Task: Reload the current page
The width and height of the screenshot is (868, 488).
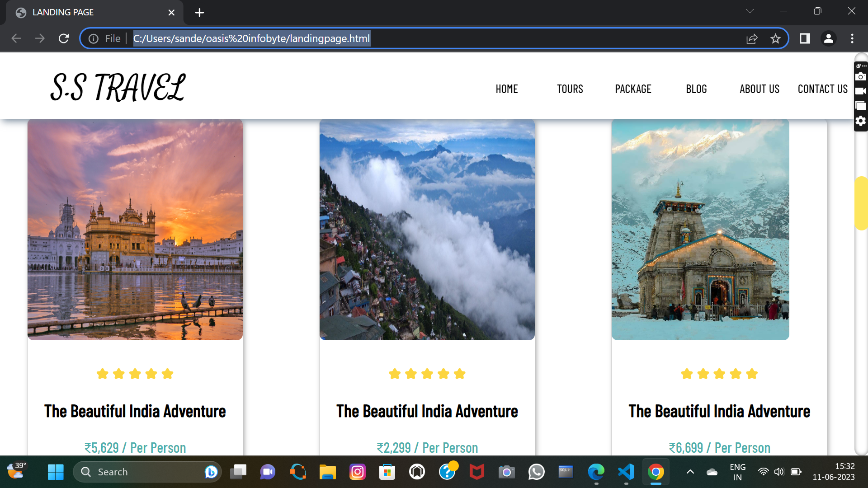Action: pyautogui.click(x=64, y=38)
